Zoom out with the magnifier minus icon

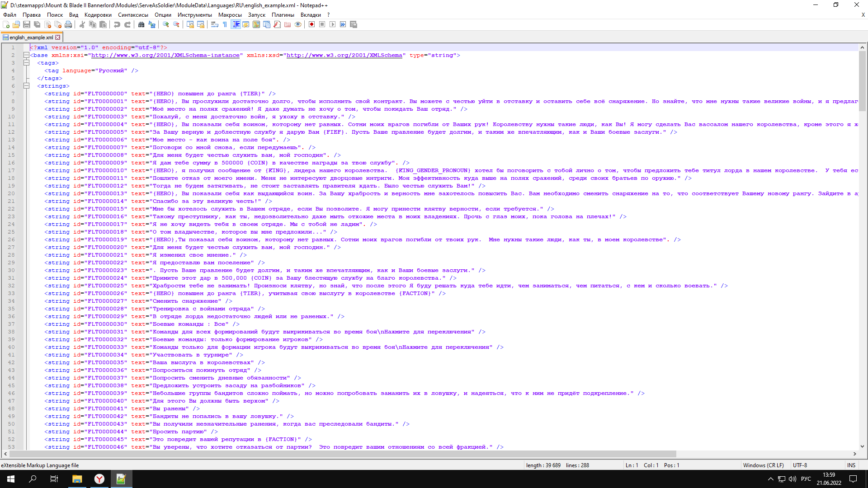(x=176, y=24)
